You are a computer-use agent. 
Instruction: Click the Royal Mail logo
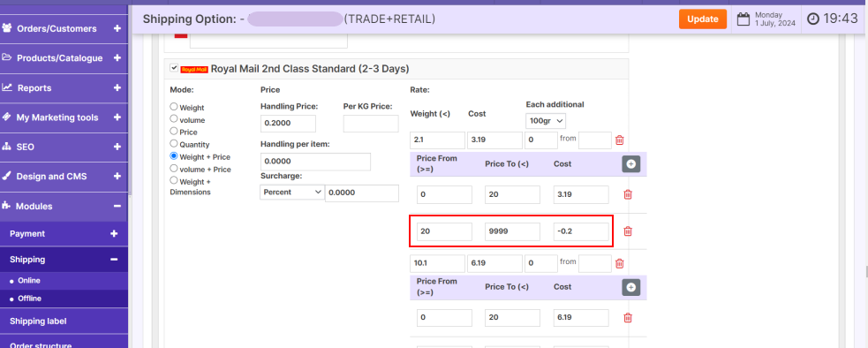[x=193, y=69]
